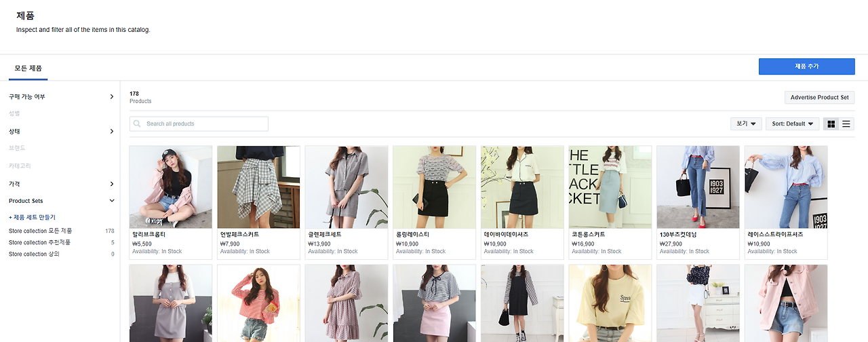Viewport: 868px width, 342px height.
Task: Click the ₩27,900 price
Action: click(671, 243)
